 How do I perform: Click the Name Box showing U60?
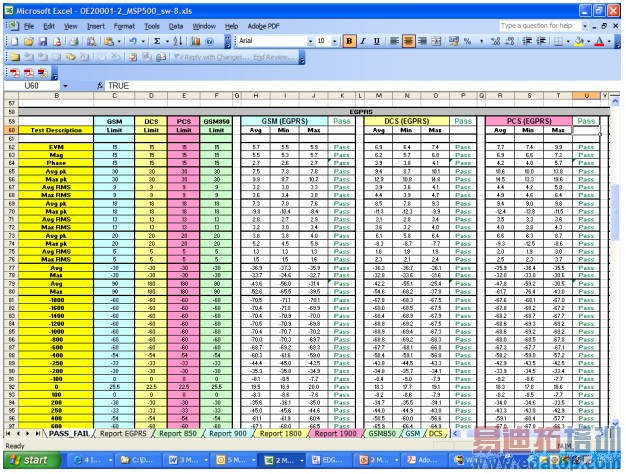point(32,86)
